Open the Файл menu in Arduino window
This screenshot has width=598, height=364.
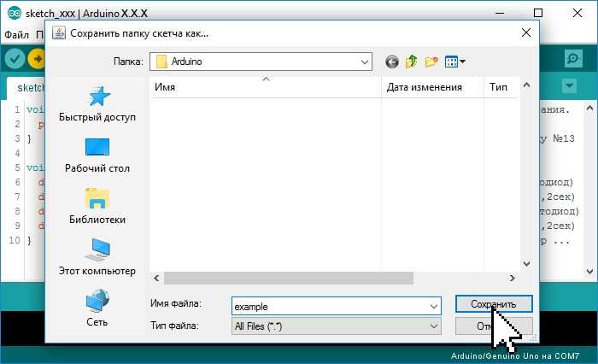[x=16, y=35]
